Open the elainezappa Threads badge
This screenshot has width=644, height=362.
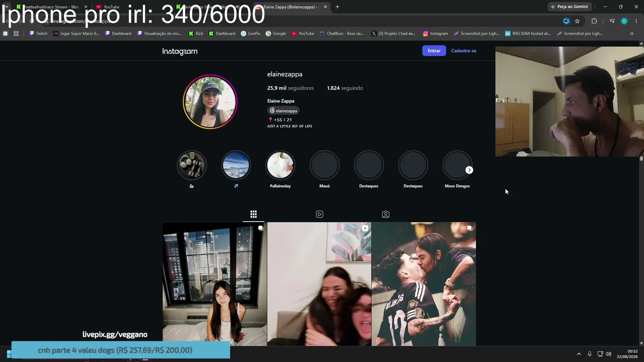pyautogui.click(x=283, y=111)
